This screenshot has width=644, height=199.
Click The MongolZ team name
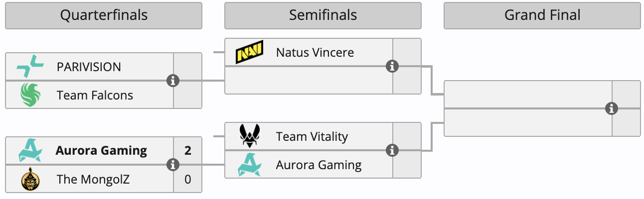pos(93,179)
